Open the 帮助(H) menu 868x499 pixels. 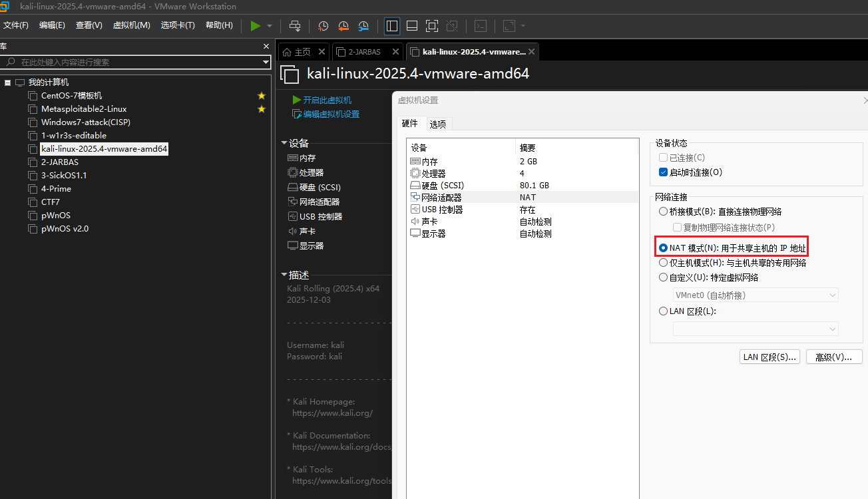219,25
